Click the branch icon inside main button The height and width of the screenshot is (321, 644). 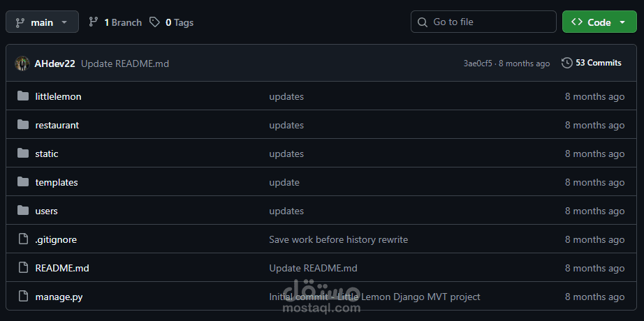click(20, 22)
